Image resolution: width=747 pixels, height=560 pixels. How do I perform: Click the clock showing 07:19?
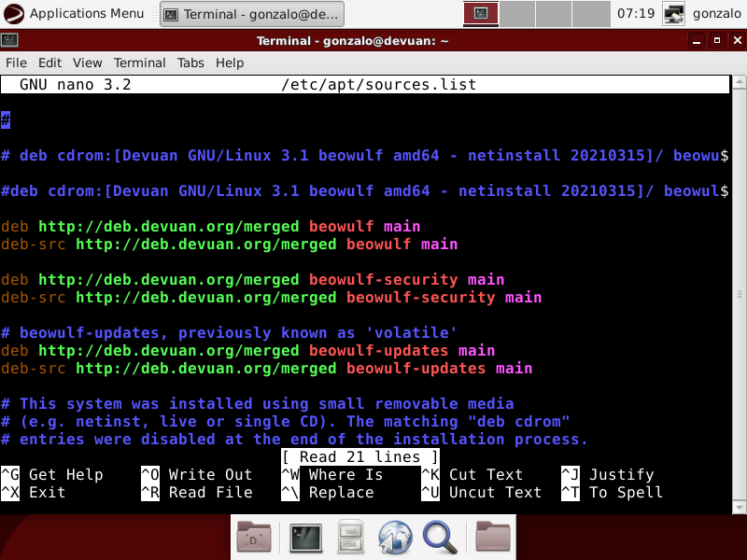pos(636,13)
